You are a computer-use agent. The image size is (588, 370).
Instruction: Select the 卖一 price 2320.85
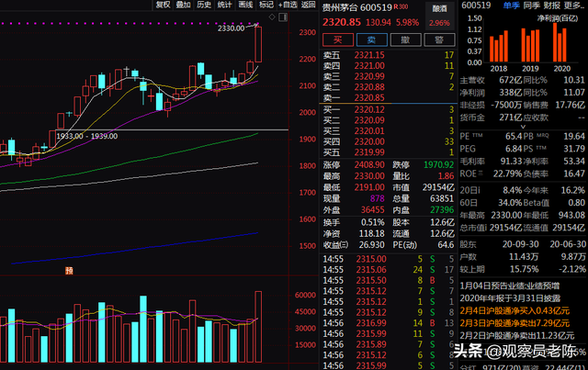tap(369, 98)
